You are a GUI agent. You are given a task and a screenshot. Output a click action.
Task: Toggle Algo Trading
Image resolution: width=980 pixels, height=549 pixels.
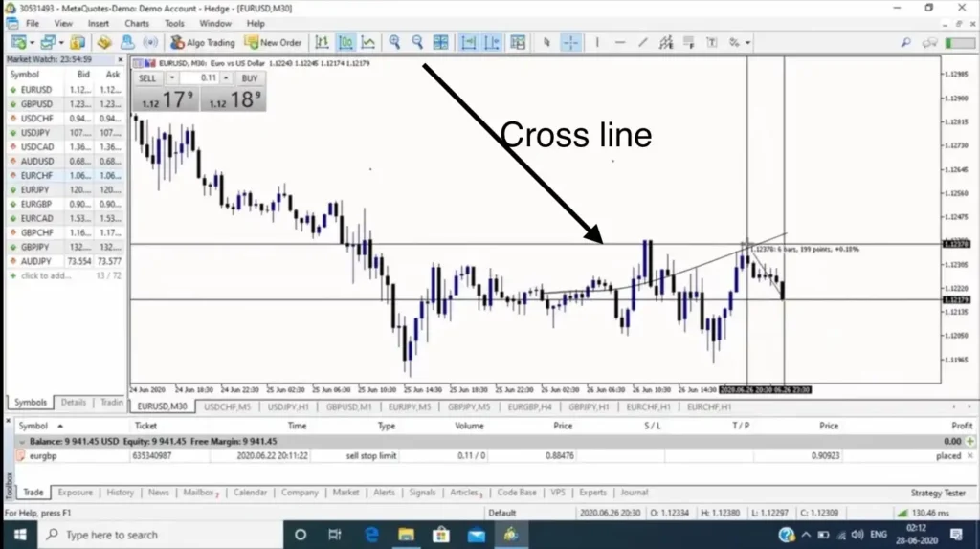203,42
